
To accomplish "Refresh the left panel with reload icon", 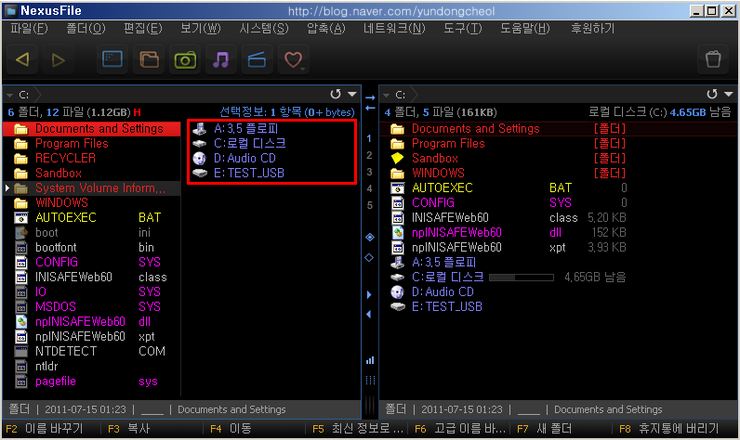I will click(336, 94).
